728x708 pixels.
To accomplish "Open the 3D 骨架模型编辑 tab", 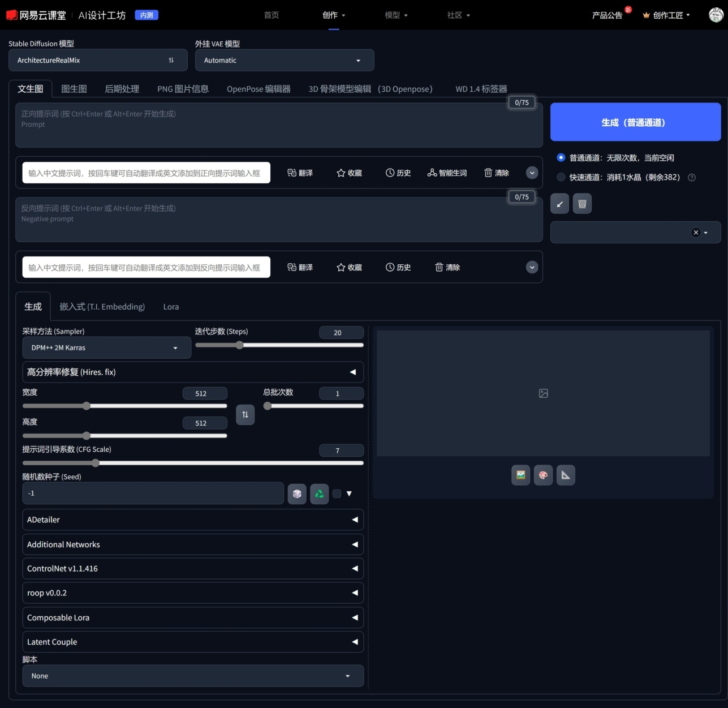I will click(x=371, y=89).
